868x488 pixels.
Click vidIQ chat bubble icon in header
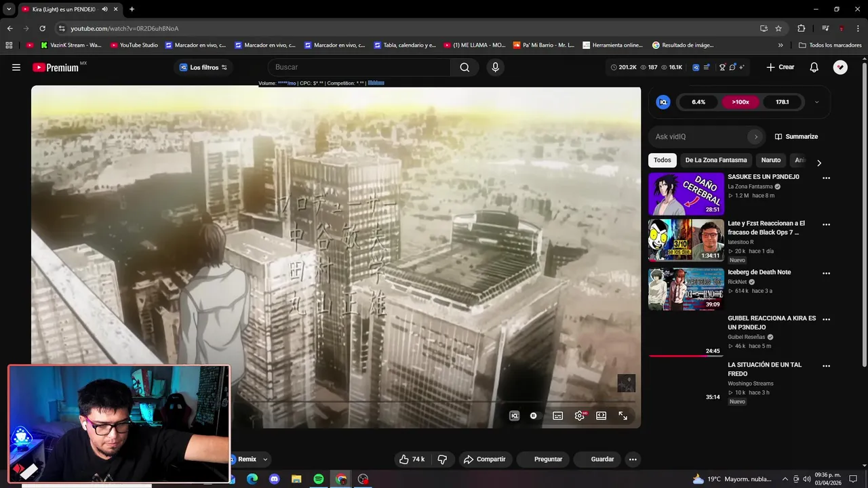(x=732, y=67)
